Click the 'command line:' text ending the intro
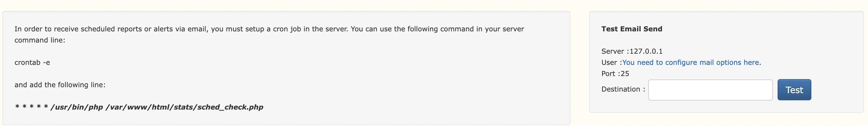Image resolution: width=868 pixels, height=126 pixels. click(40, 40)
